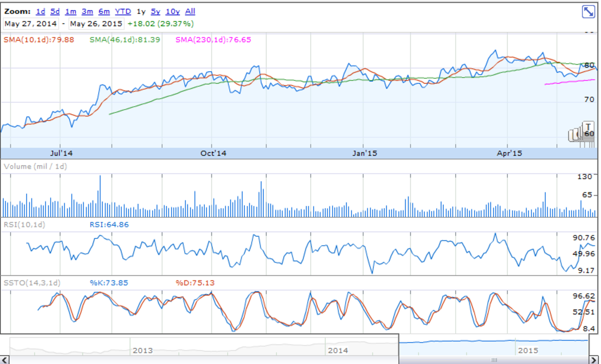
Task: Click the end date field May 26, 2015
Action: pyautogui.click(x=97, y=24)
